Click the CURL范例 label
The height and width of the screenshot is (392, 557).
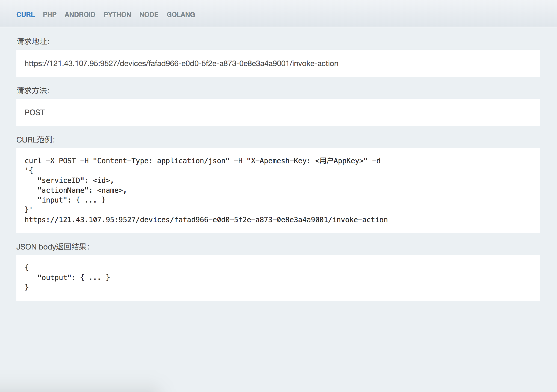(x=36, y=140)
